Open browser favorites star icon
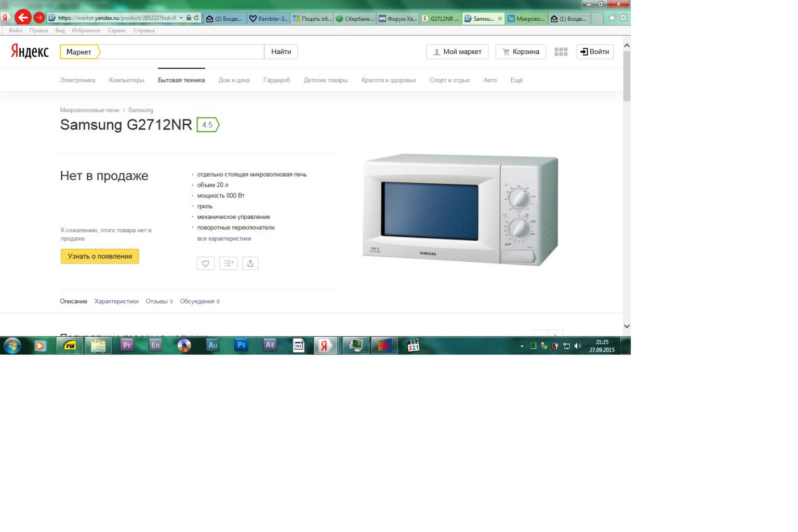Screen dimensions: 798x532 (x=612, y=18)
